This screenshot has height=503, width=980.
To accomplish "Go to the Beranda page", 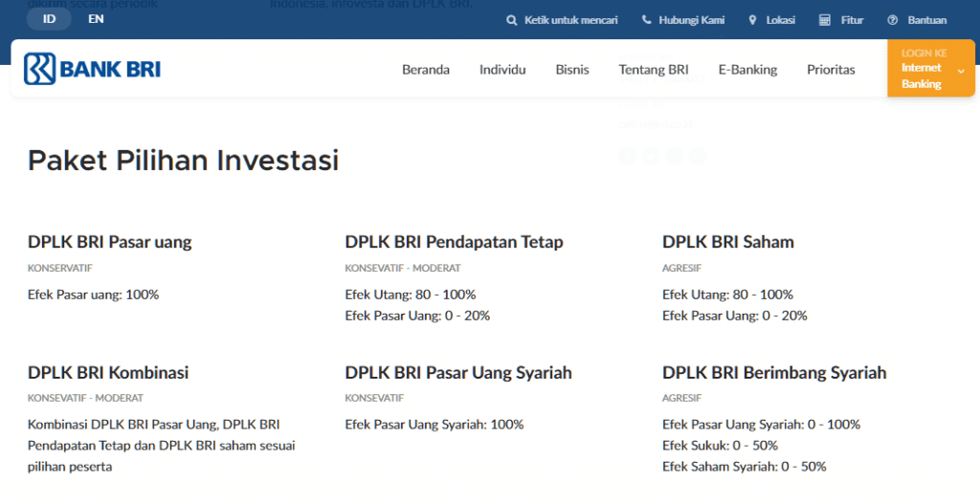I will coord(426,70).
